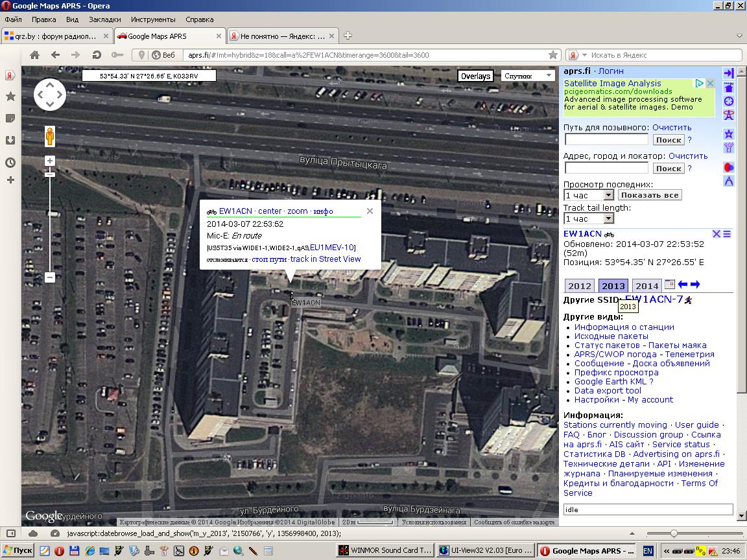Viewport: 747px width, 560px height.
Task: Collapse the sidebar with the arrow icon
Action: (x=729, y=73)
